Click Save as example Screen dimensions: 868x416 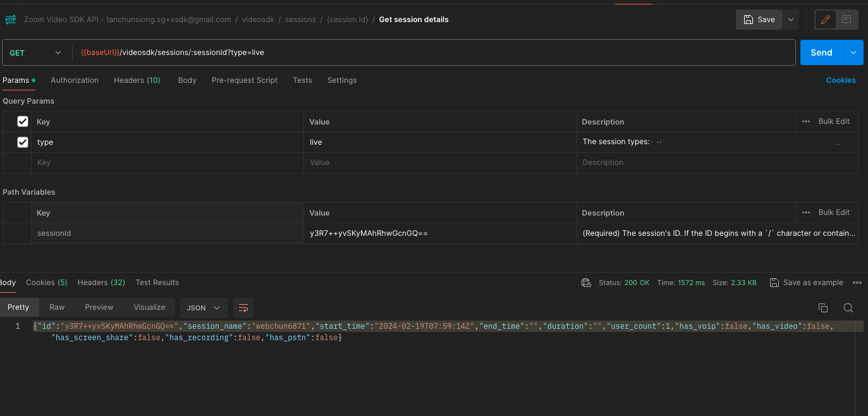point(807,283)
